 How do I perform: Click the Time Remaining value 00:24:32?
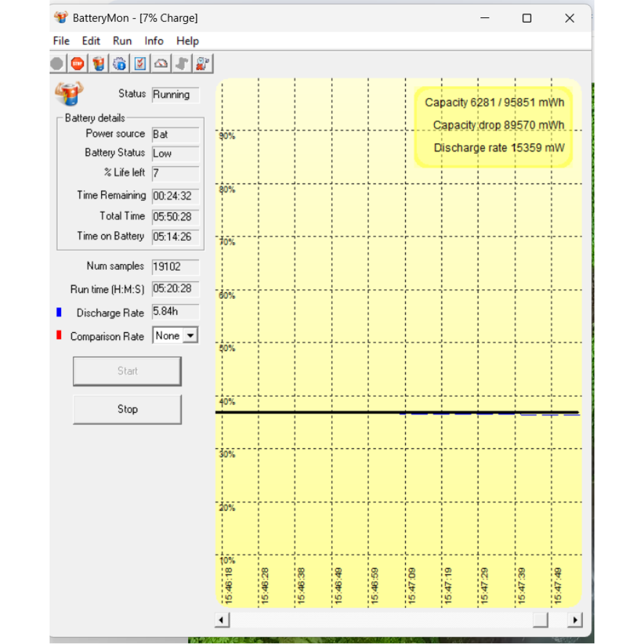tap(175, 196)
